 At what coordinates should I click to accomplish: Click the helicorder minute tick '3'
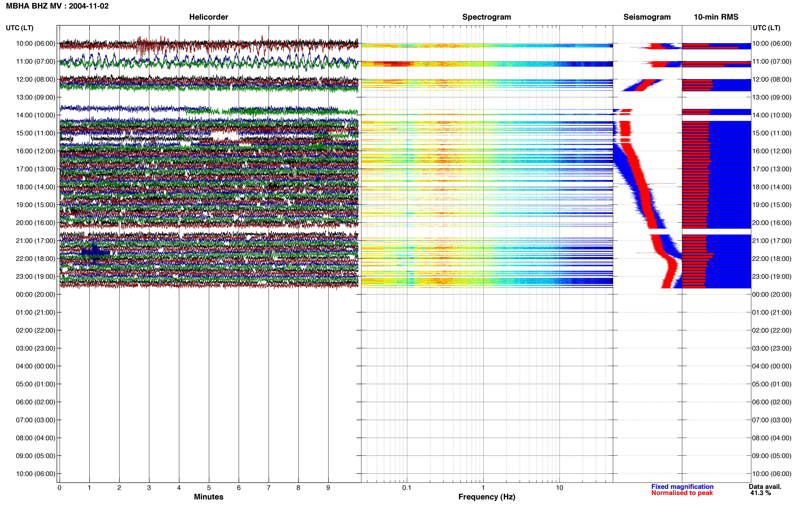(x=149, y=488)
